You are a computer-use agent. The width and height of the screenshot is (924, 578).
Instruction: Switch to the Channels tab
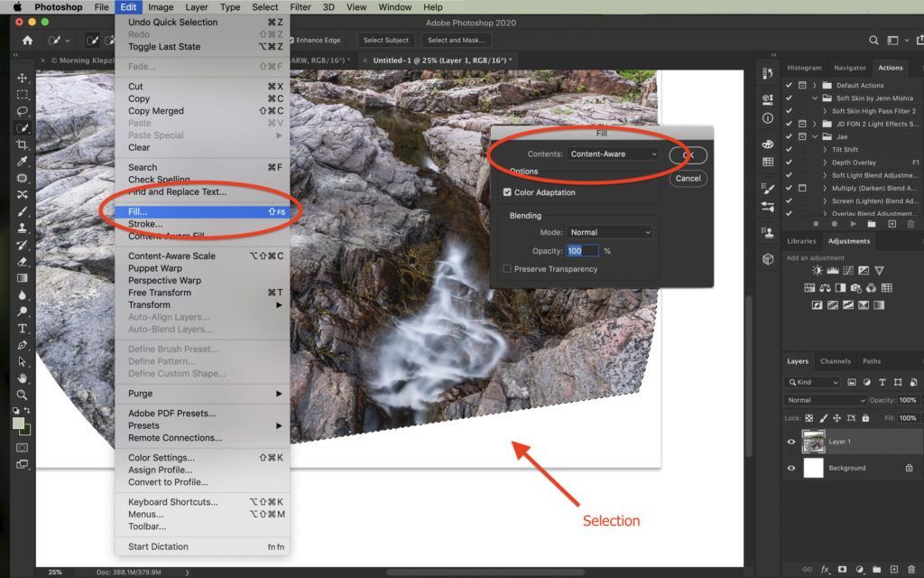(x=835, y=361)
